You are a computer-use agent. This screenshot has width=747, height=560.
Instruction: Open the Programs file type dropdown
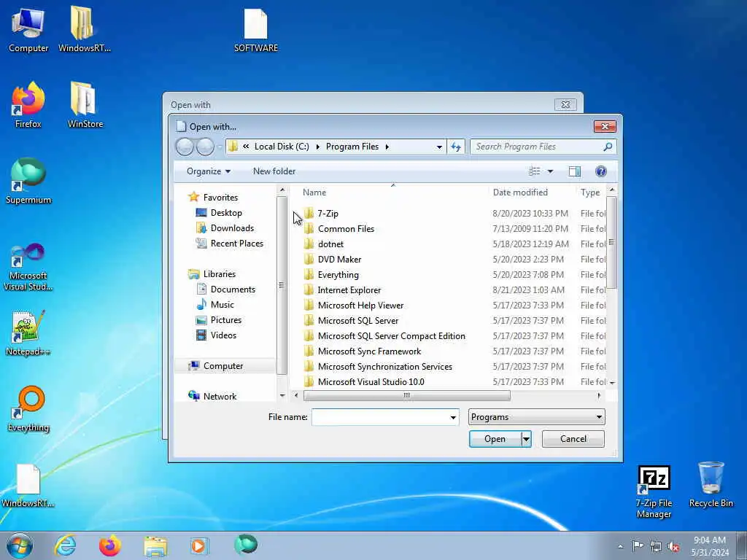(536, 417)
